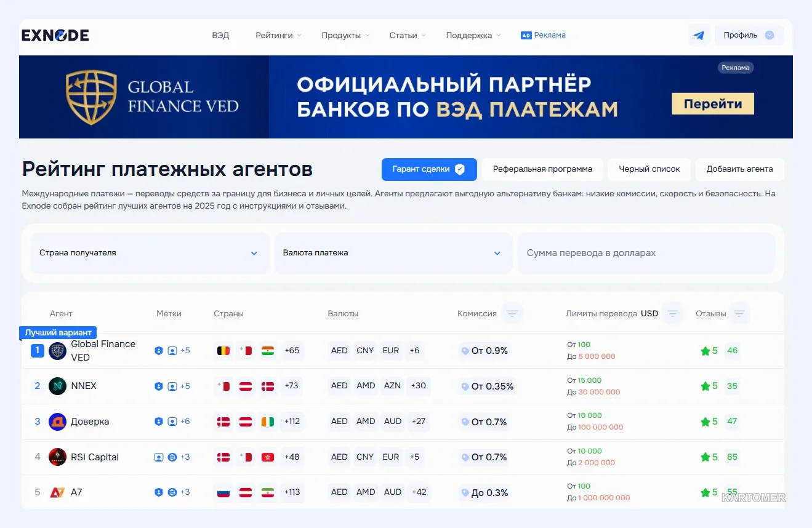The height and width of the screenshot is (528, 812).
Task: Click the Доверка agent logo
Action: click(57, 422)
